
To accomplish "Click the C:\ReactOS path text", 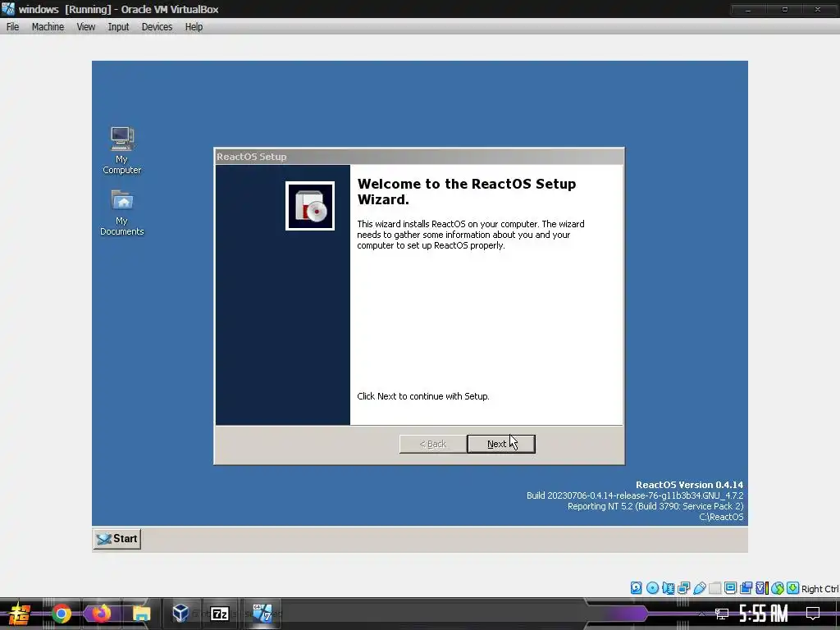I will pyautogui.click(x=721, y=517).
